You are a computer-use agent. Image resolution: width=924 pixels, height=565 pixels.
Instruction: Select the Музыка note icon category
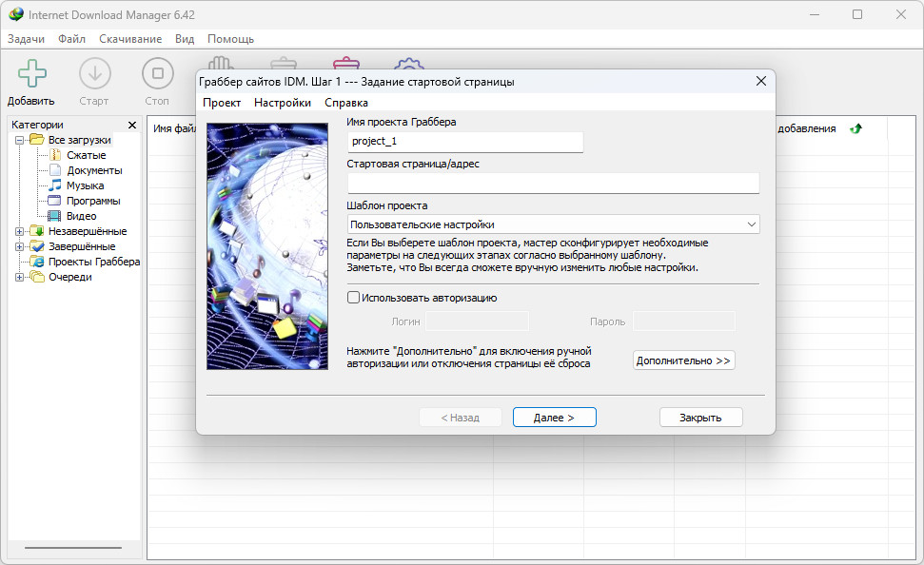click(x=55, y=185)
